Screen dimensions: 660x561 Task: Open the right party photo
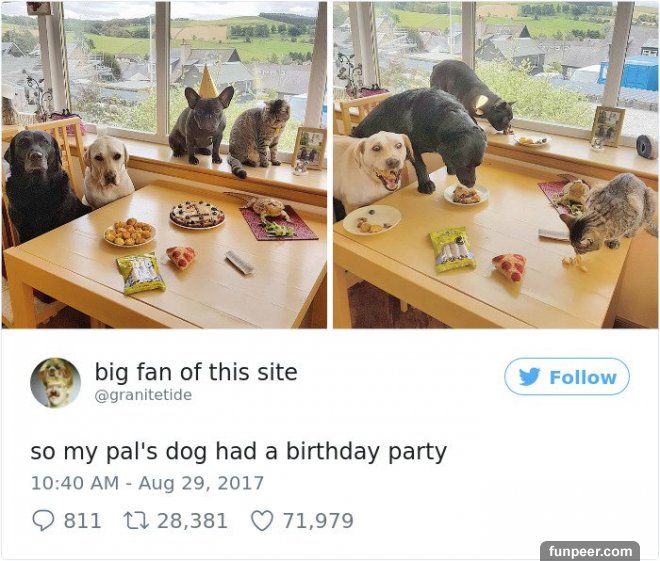(495, 165)
